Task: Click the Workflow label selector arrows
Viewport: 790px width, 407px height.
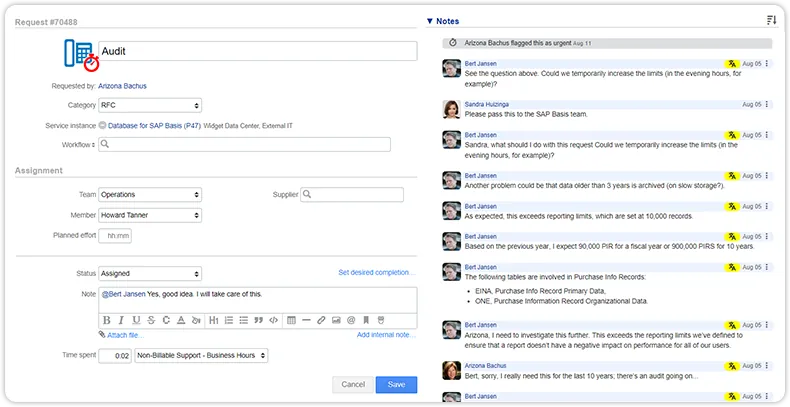Action: (x=93, y=145)
